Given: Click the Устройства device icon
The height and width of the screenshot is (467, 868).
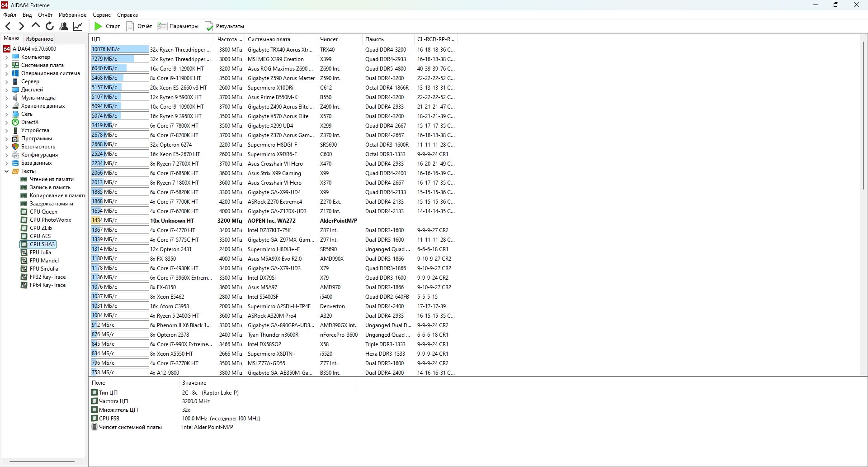Looking at the screenshot, I should coord(15,130).
